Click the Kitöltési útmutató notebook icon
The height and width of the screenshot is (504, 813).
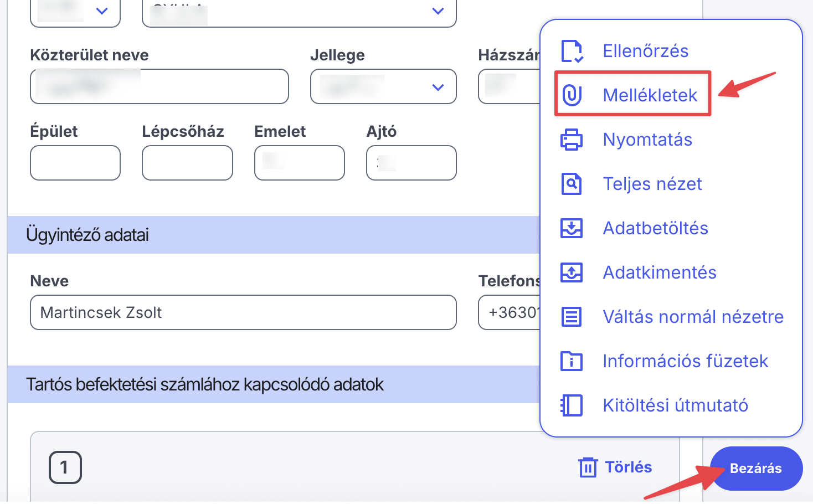pyautogui.click(x=572, y=405)
